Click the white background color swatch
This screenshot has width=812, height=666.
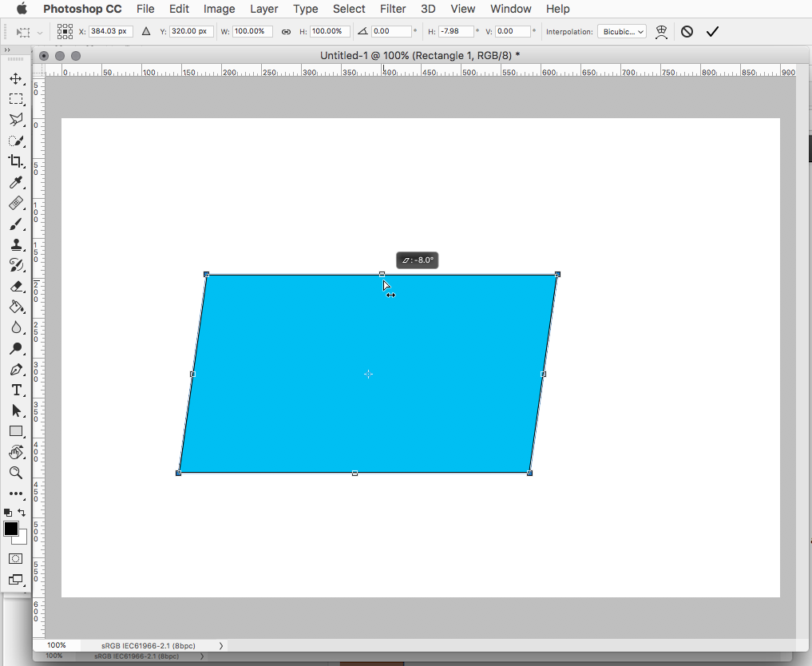coord(22,539)
